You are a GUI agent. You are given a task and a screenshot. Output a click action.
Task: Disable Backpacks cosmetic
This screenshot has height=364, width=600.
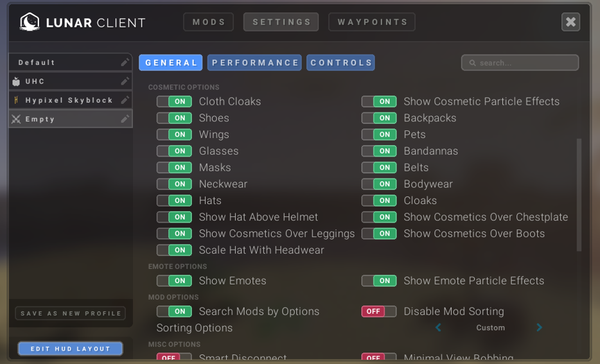tap(379, 117)
